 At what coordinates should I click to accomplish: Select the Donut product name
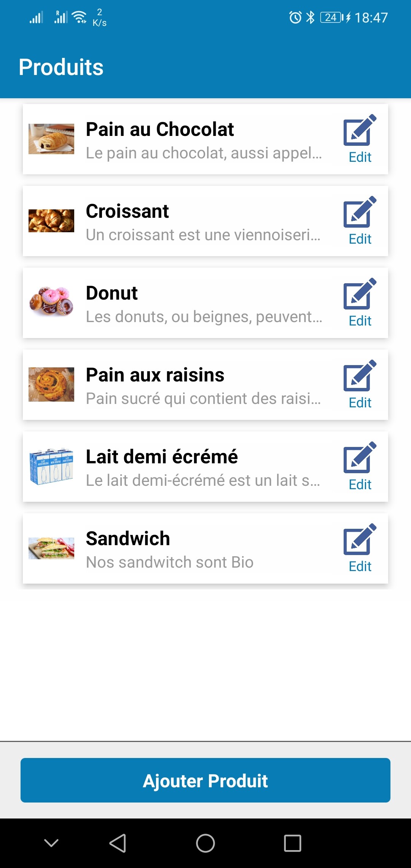[112, 293]
